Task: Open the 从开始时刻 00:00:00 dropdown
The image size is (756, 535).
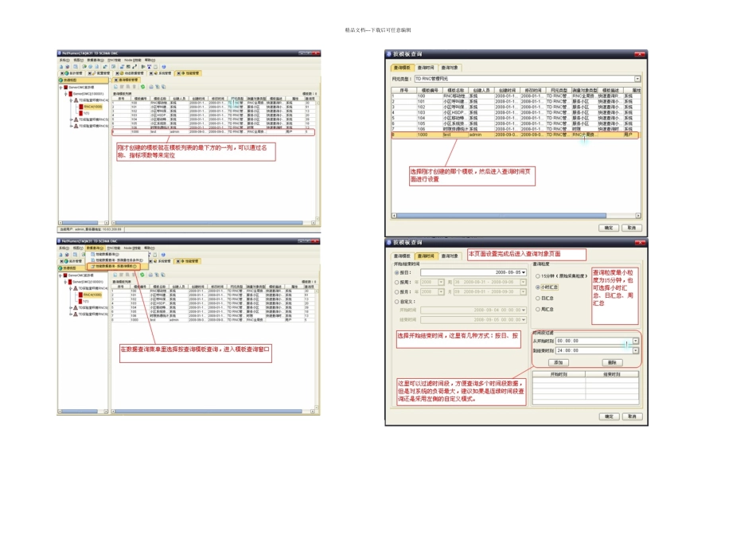Action: (x=636, y=341)
